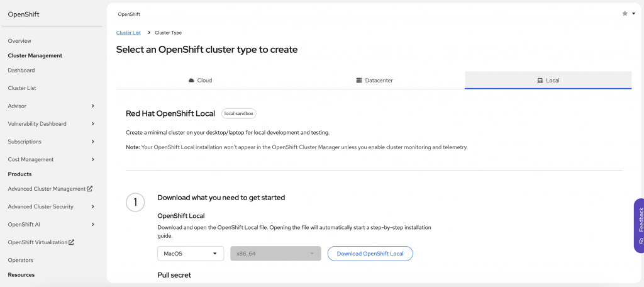Click the OpenShift AI sidebar item

24,225
